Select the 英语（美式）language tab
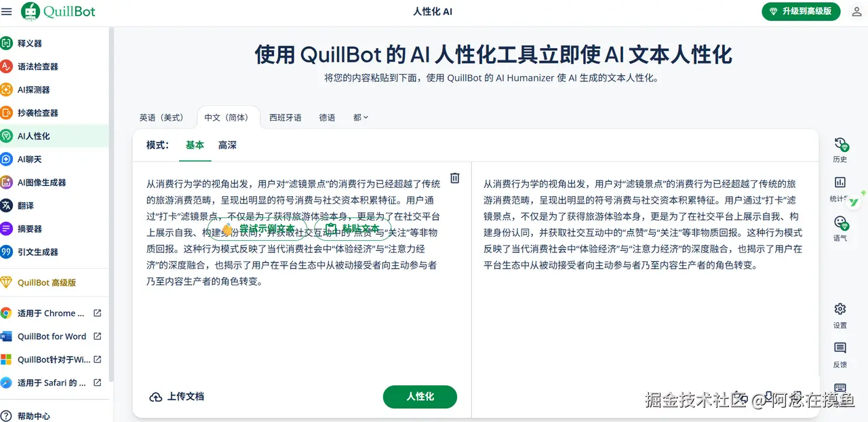868x422 pixels. point(161,117)
